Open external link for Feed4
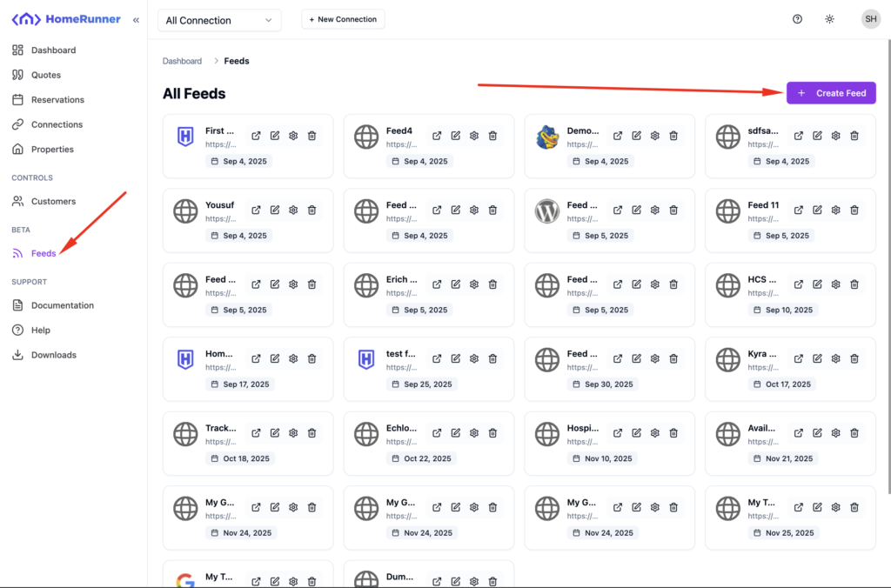 pos(437,136)
